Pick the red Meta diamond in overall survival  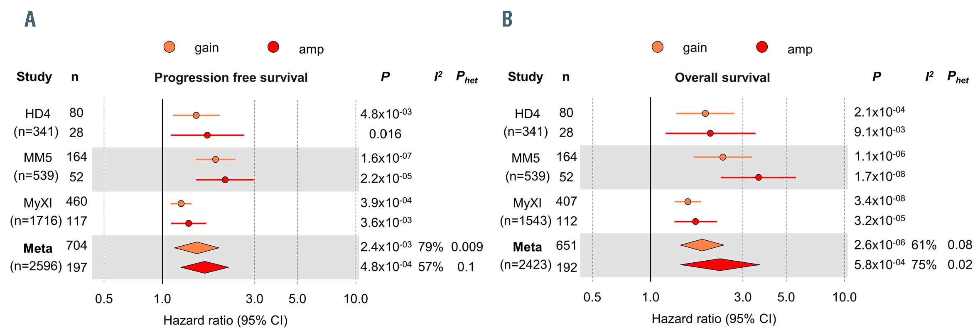point(720,264)
